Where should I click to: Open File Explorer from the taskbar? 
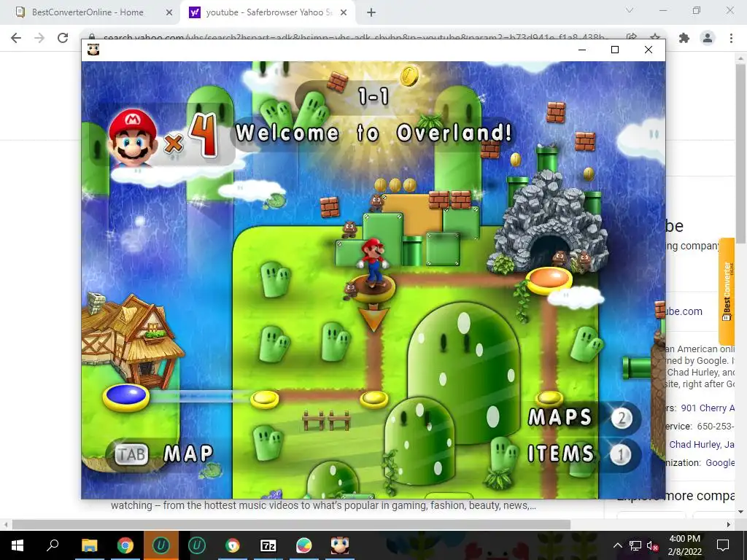click(89, 545)
